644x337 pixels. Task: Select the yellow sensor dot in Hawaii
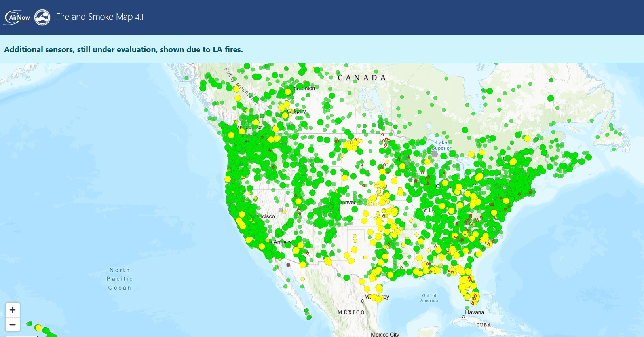click(x=38, y=328)
